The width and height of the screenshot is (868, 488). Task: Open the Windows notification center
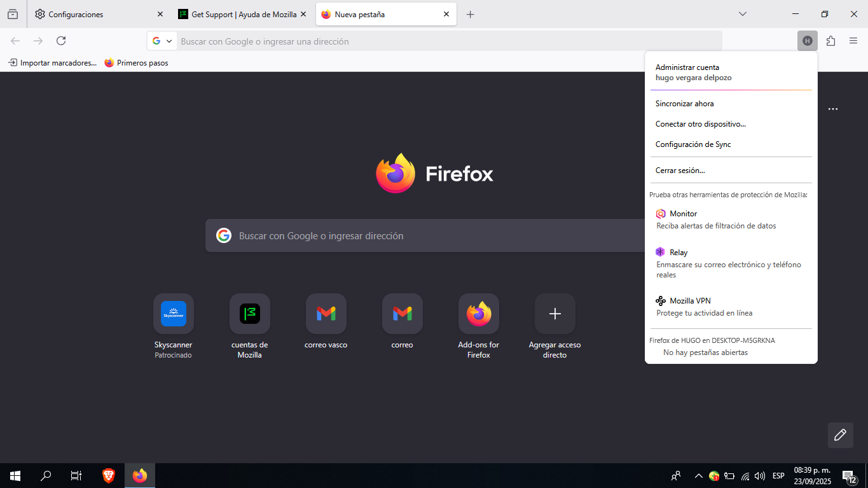click(x=850, y=476)
